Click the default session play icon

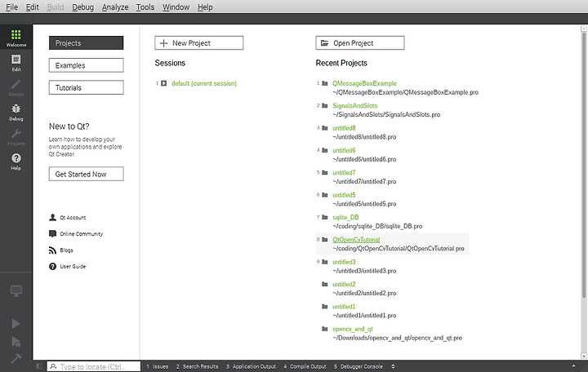164,83
